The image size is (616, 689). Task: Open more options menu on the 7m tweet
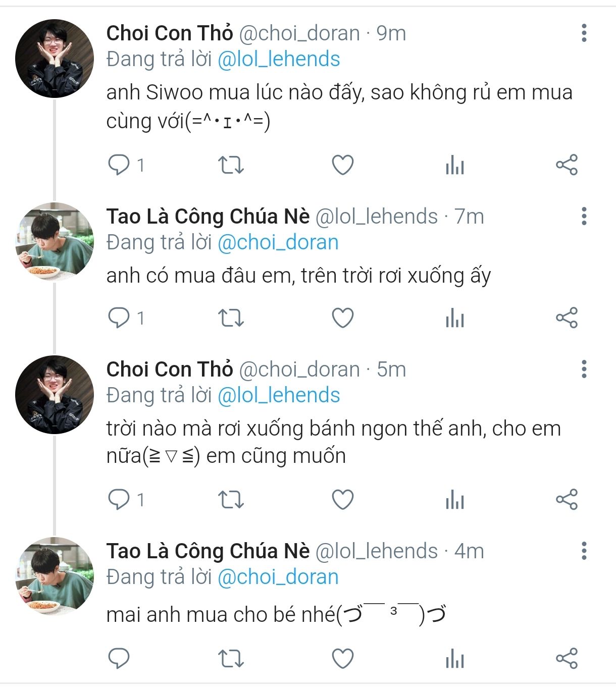click(x=584, y=216)
